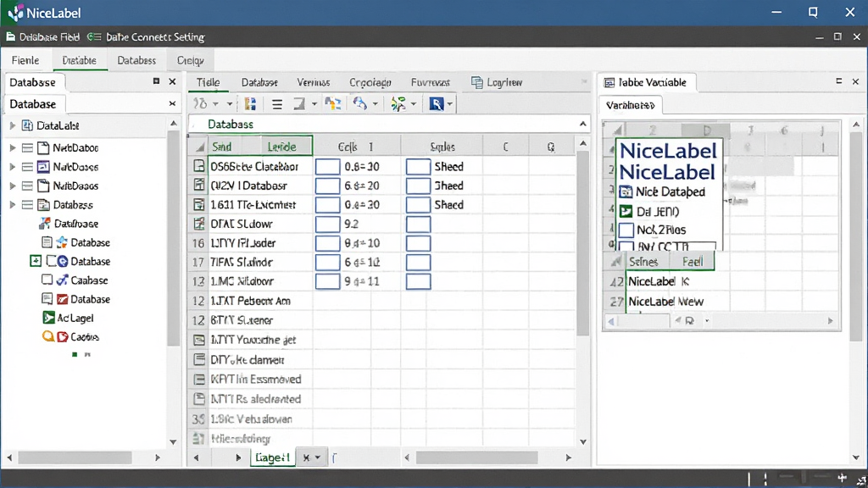Open the Crelqy tab

[191, 60]
